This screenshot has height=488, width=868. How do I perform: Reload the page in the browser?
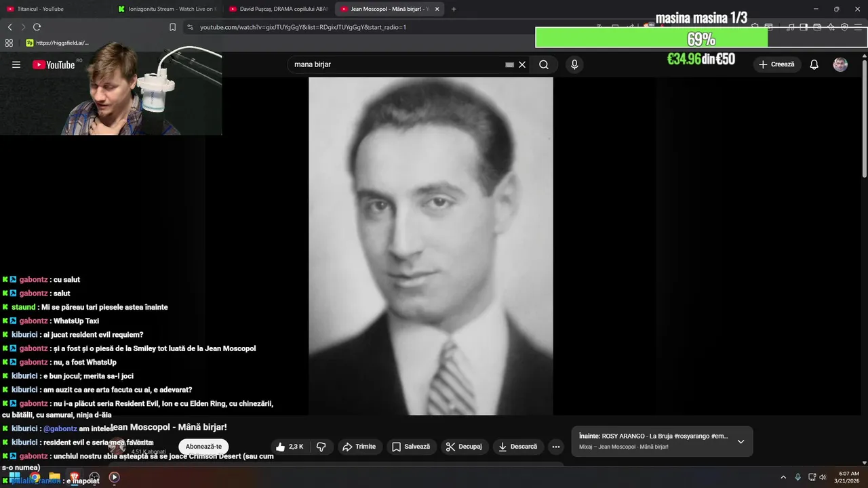(x=37, y=27)
